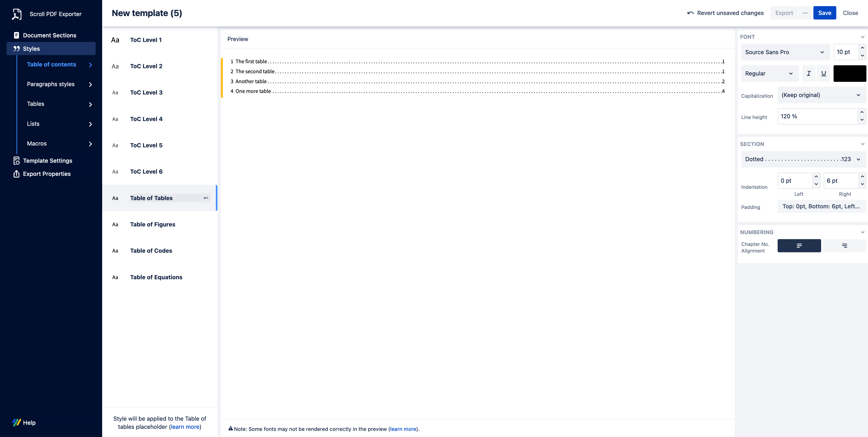Screen dimensions: 868x437
Task: Select the ToC Level 3 style
Action: pyautogui.click(x=146, y=92)
